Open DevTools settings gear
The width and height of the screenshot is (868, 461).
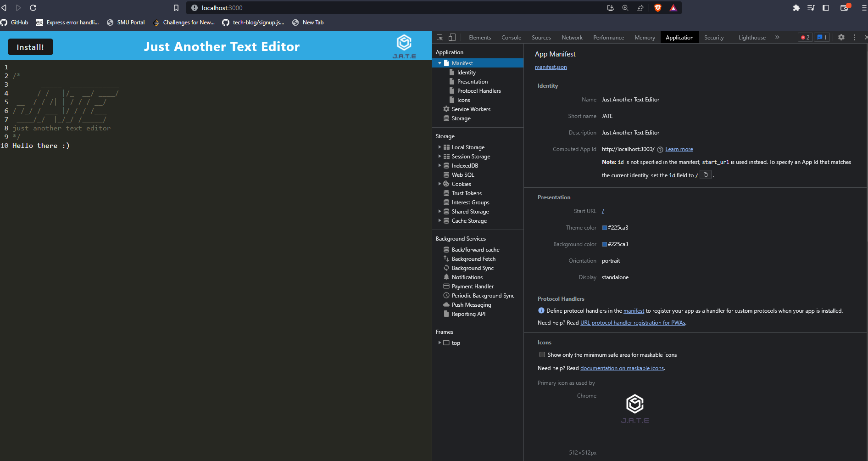coord(841,37)
